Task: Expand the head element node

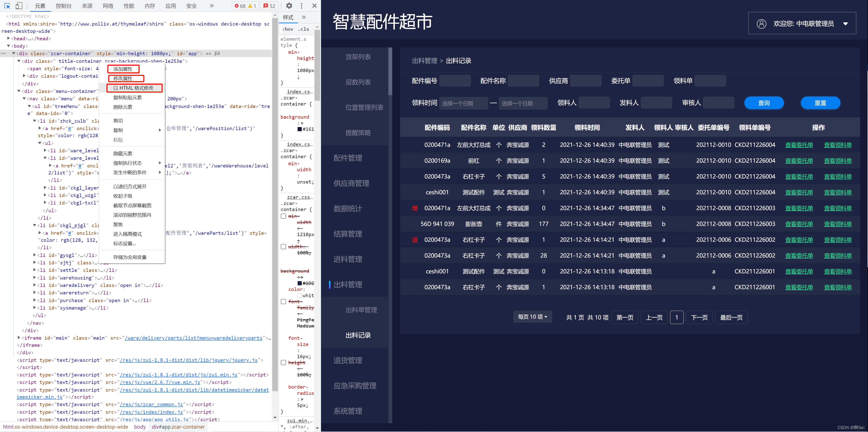Action: click(8, 38)
